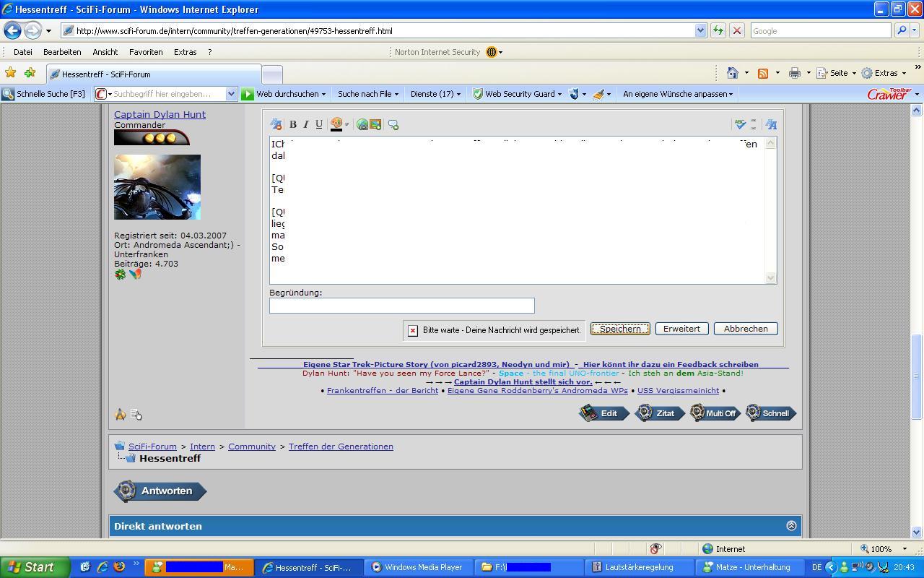The height and width of the screenshot is (578, 924).
Task: Open the text color dropdown arrow
Action: click(346, 125)
